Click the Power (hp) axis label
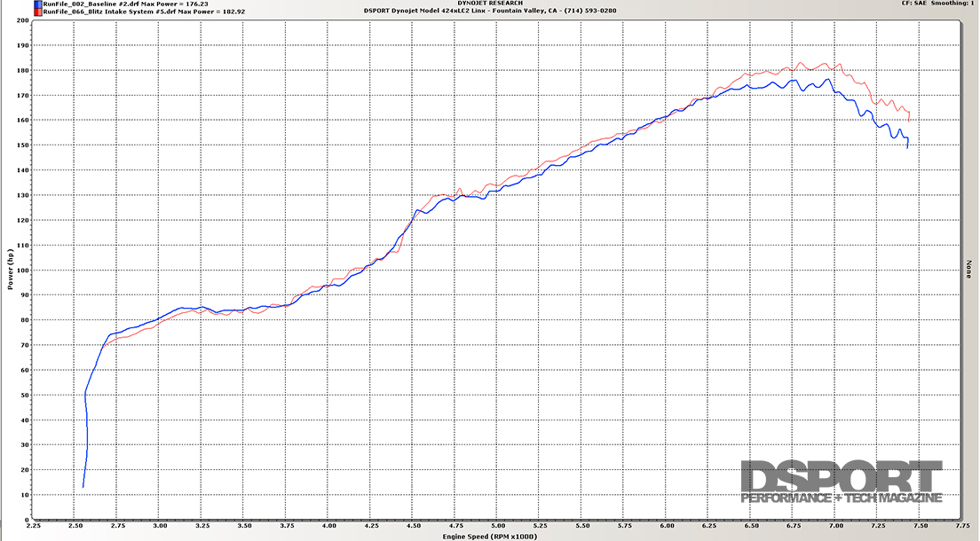 (12, 270)
